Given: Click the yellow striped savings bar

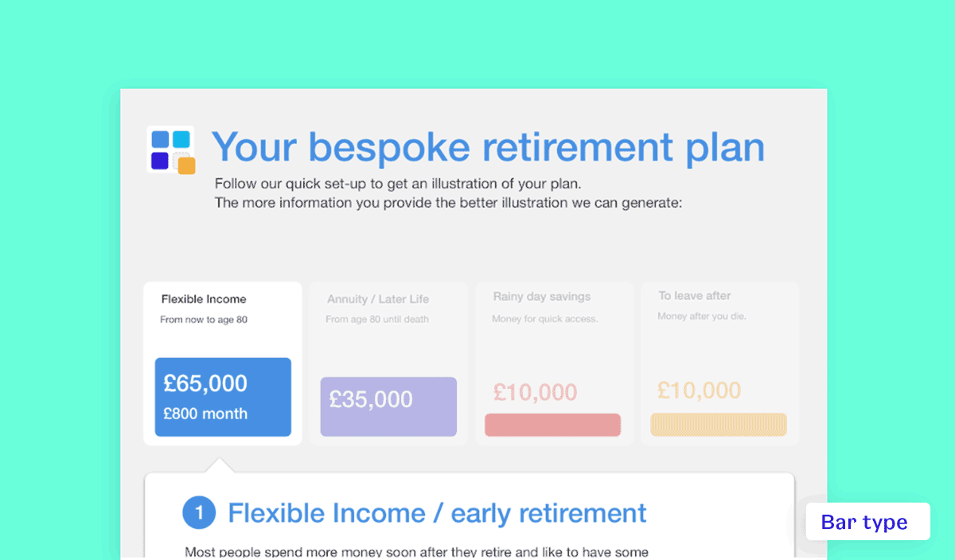Looking at the screenshot, I should [719, 425].
